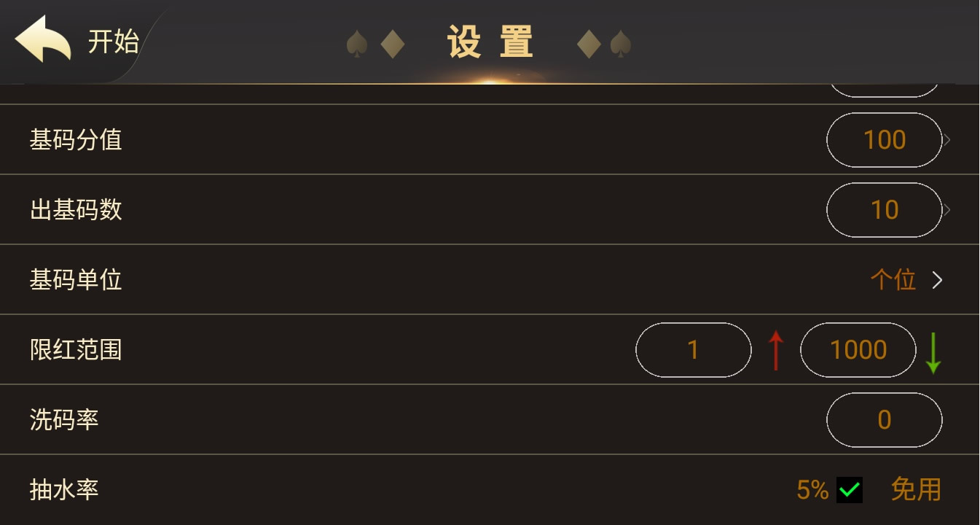Open the 基码单位 selection showing 个位
The width and height of the screenshot is (980, 525).
click(895, 280)
